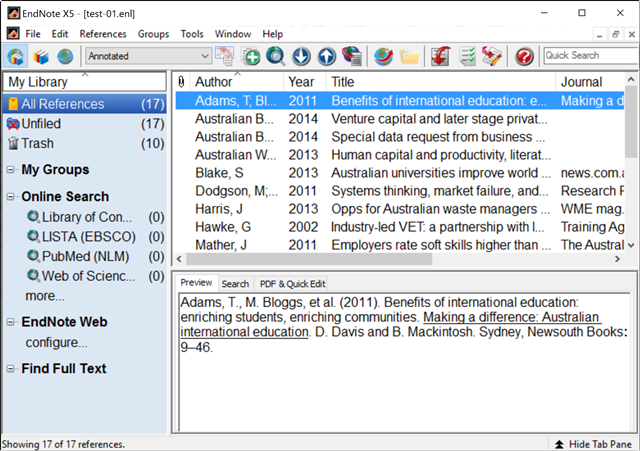Click the Quick Search input field
Viewport: 640px width, 451px height.
pyautogui.click(x=591, y=56)
